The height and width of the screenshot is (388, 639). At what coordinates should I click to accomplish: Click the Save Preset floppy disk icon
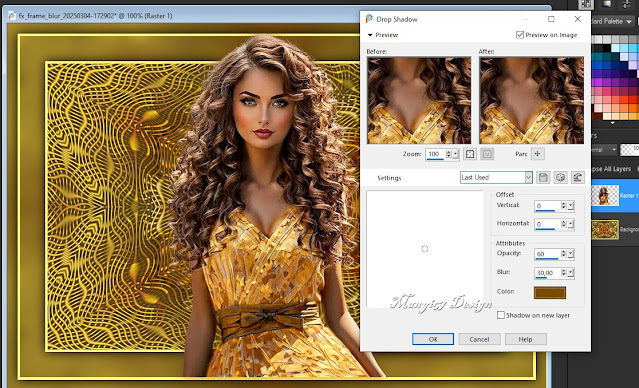[543, 177]
